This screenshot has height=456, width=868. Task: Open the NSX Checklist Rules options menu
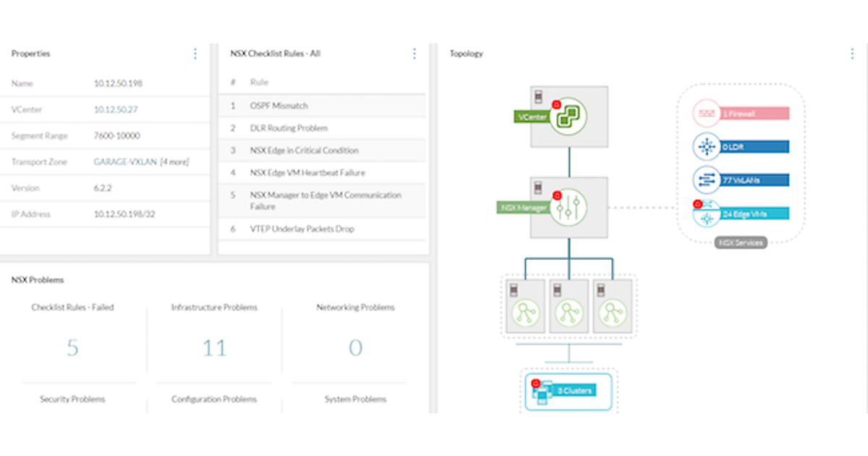point(414,54)
